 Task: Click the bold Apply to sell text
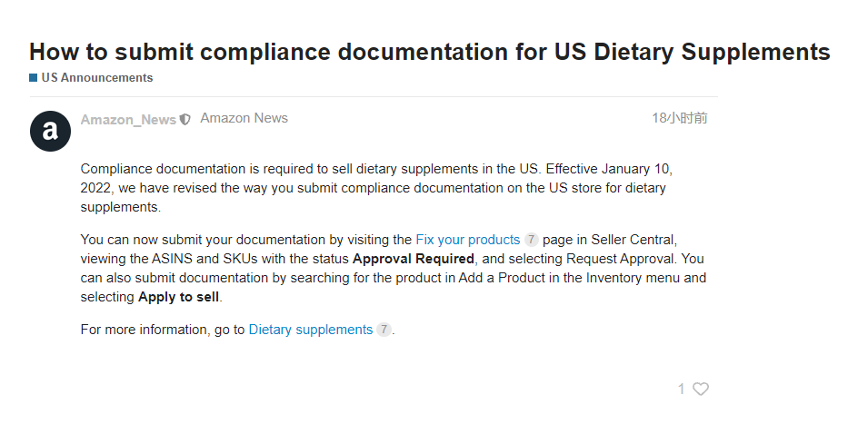point(178,297)
